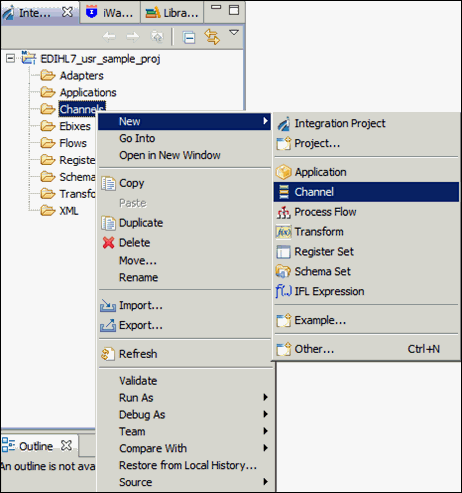Collapse the EDIHL7_usr_sample_proj tree node
The height and width of the screenshot is (493, 462).
(10, 59)
